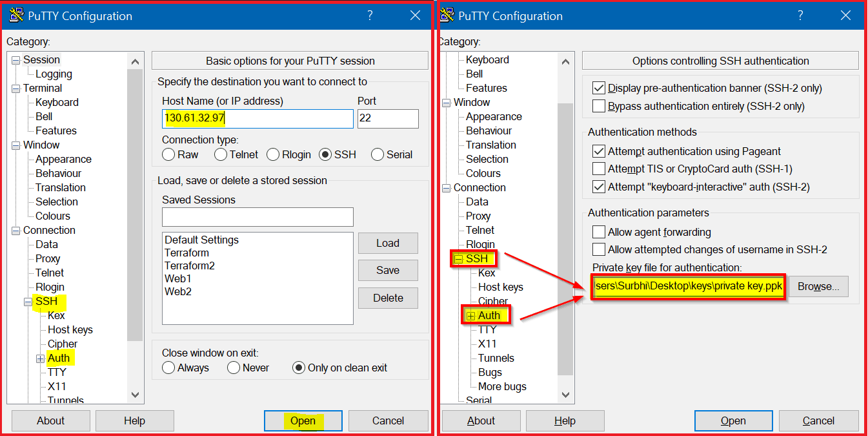This screenshot has height=436, width=868.
Task: Open the Colours category page
Action: click(52, 216)
